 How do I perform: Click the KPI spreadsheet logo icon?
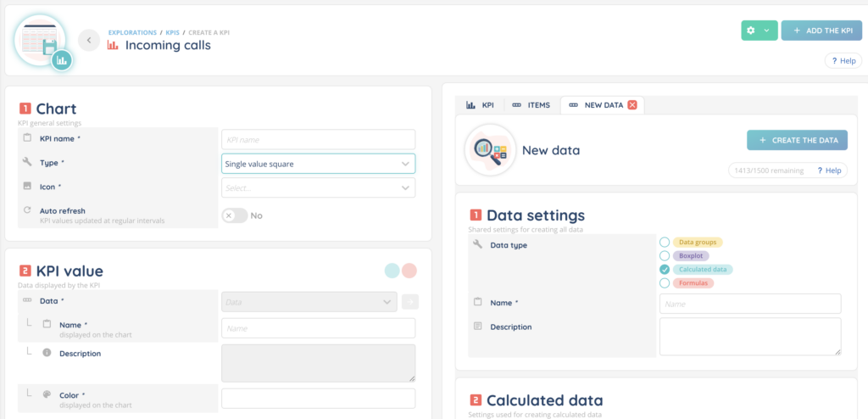pos(40,40)
